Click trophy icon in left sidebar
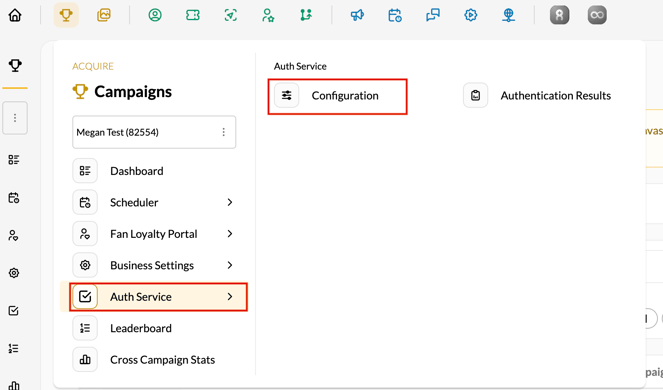This screenshot has height=390, width=663. pos(15,66)
